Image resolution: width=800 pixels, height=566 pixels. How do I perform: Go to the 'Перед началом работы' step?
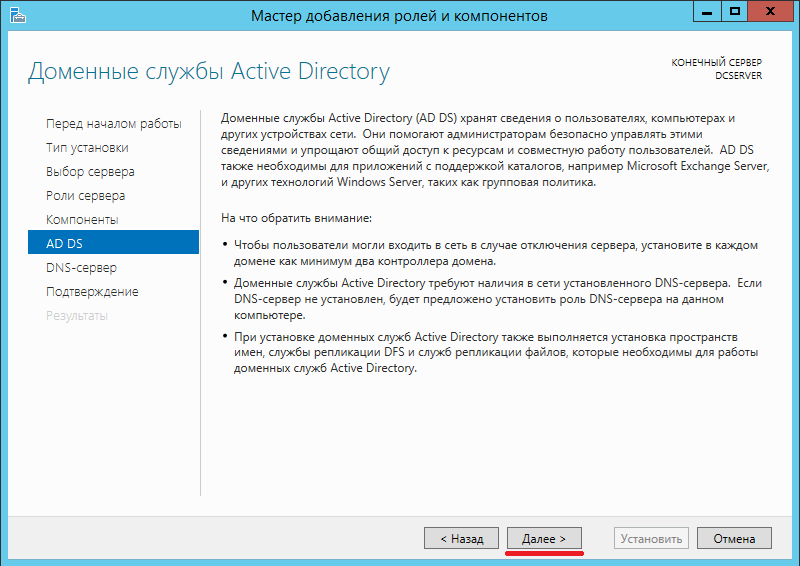pyautogui.click(x=114, y=124)
